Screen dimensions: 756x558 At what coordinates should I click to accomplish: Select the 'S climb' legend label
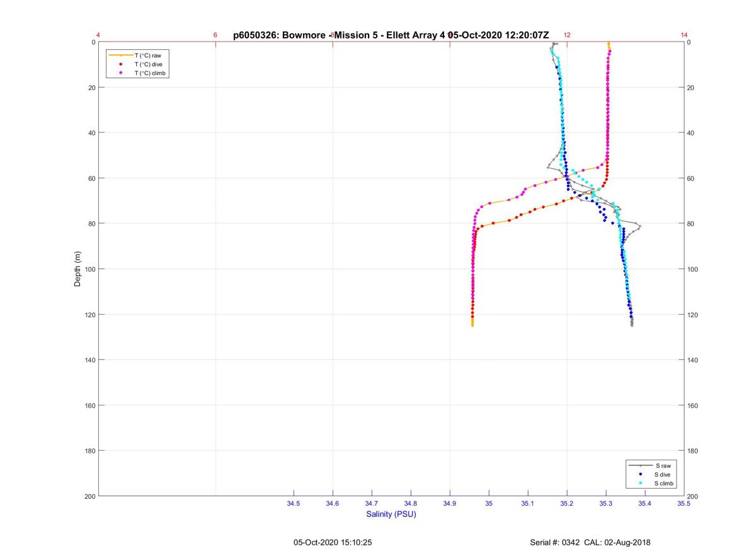point(665,483)
